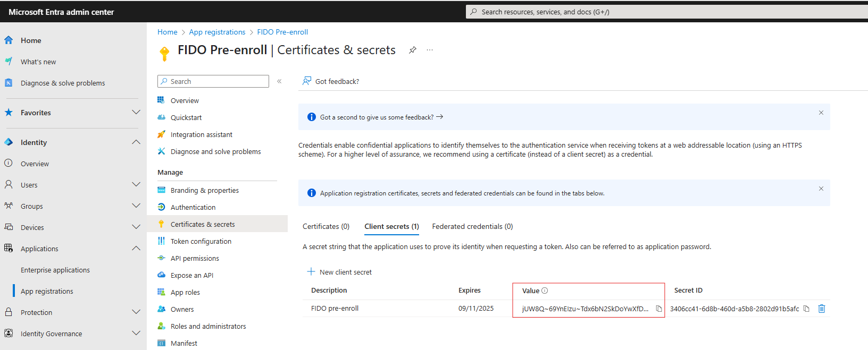Expand the Identity Governance chevron
The image size is (868, 350).
click(136, 333)
